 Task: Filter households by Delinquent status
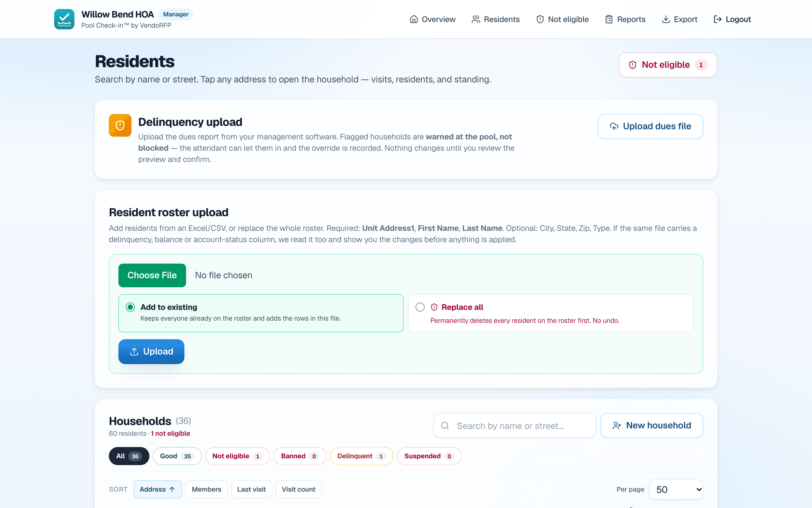[x=361, y=456]
